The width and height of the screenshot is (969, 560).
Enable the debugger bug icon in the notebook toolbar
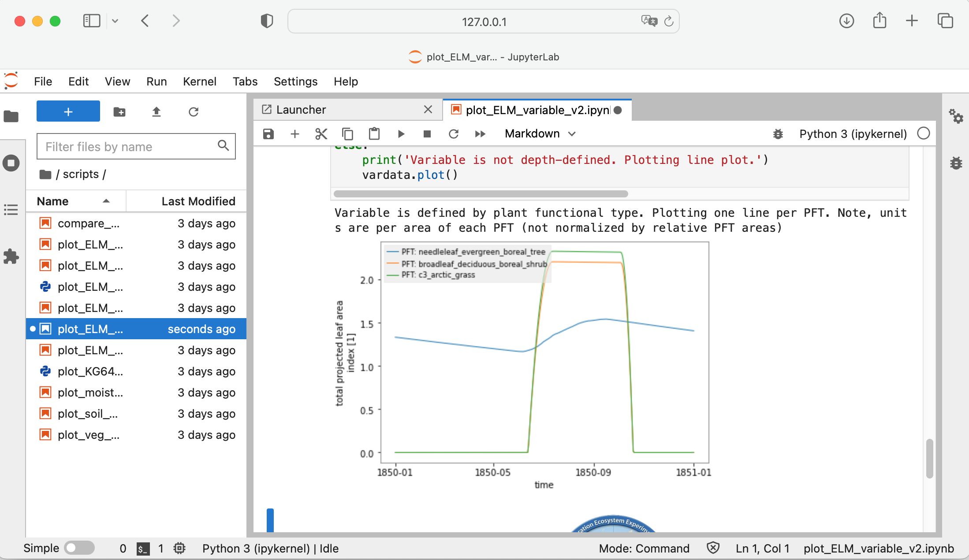pos(778,134)
